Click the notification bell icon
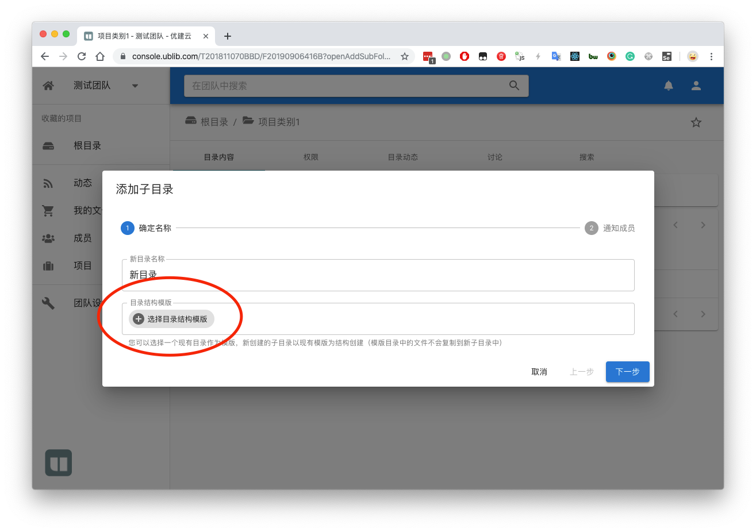Screen dimensions: 756x532 tap(669, 86)
